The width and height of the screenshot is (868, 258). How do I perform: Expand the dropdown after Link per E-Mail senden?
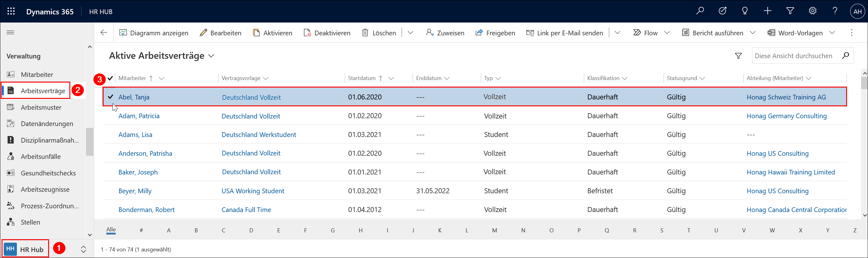[617, 33]
